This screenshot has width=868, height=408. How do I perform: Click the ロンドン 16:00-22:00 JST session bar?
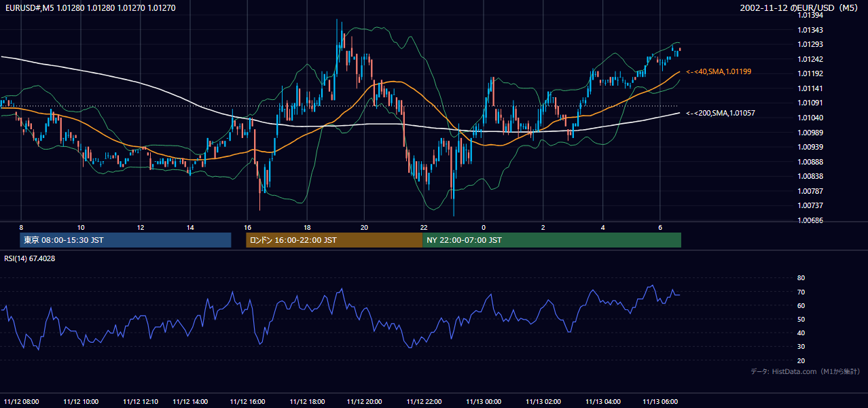click(333, 240)
